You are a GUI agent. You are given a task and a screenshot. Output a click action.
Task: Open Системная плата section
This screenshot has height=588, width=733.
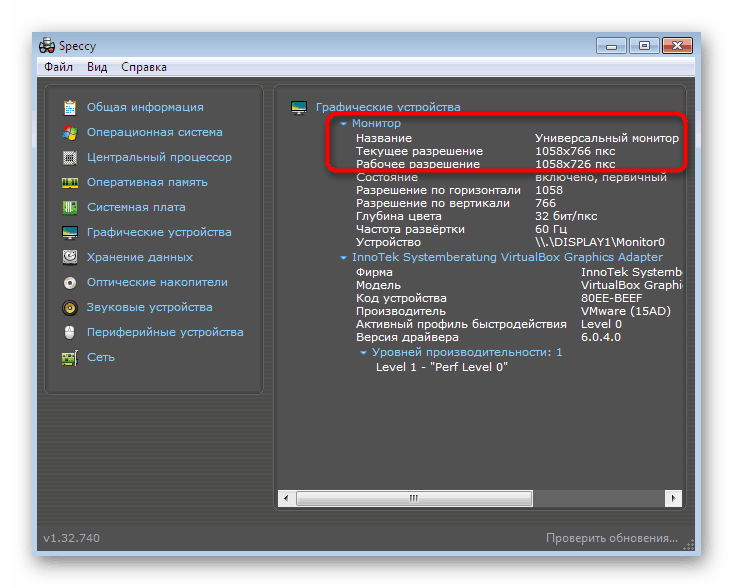tap(136, 207)
